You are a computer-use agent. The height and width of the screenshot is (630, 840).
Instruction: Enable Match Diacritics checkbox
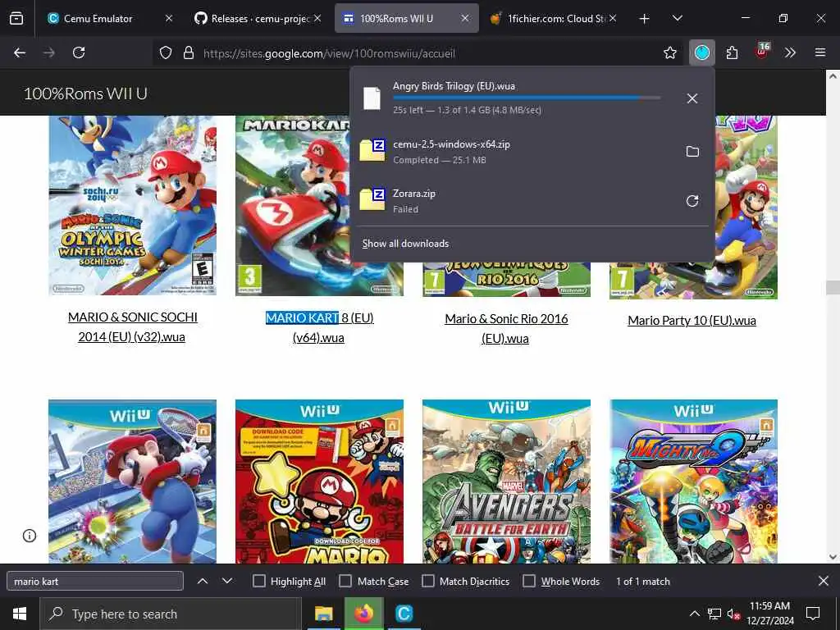tap(428, 582)
